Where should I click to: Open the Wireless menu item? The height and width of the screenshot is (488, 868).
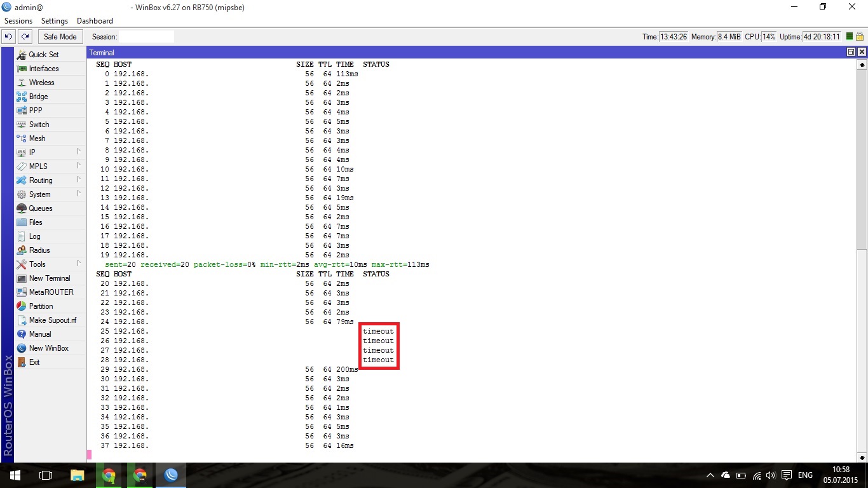[41, 83]
